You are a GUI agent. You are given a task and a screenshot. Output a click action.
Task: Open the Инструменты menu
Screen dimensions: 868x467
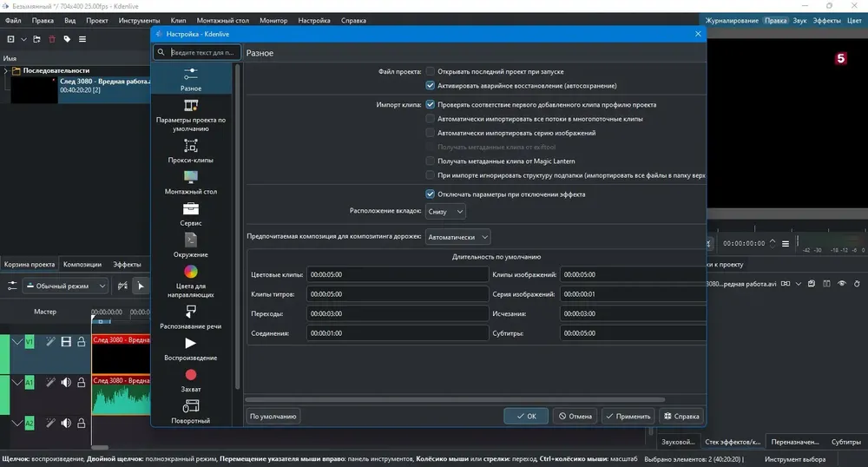coord(139,21)
